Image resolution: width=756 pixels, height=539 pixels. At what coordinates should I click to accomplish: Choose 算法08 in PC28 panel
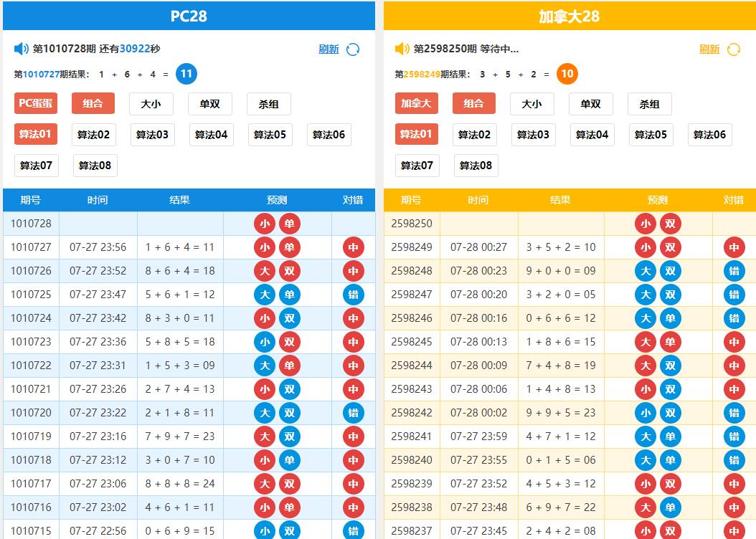tap(95, 166)
